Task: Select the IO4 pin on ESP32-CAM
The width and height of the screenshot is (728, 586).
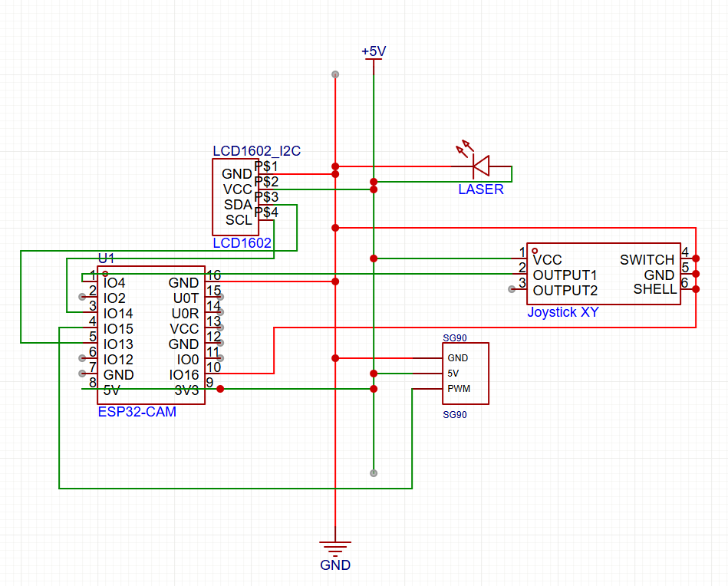Action: point(114,283)
